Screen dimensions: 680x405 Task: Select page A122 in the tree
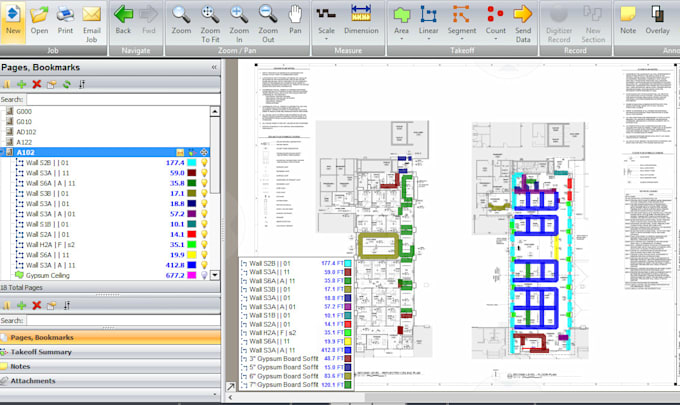(24, 142)
